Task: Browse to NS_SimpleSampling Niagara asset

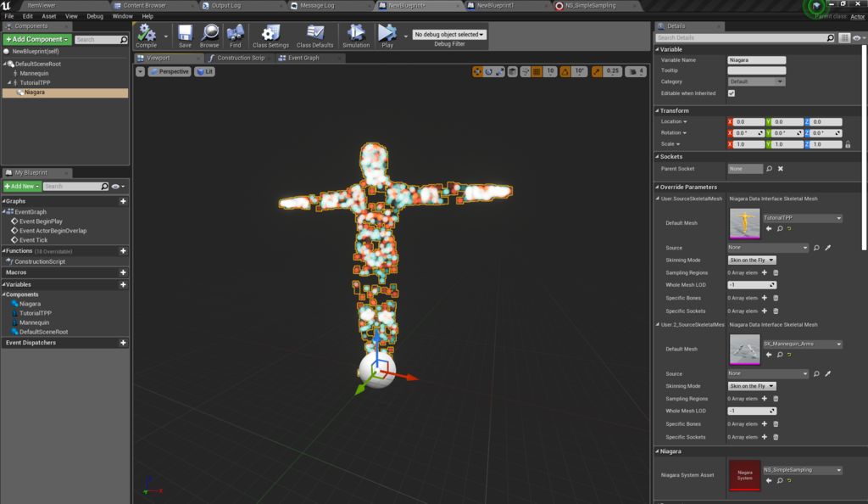Action: (x=780, y=480)
